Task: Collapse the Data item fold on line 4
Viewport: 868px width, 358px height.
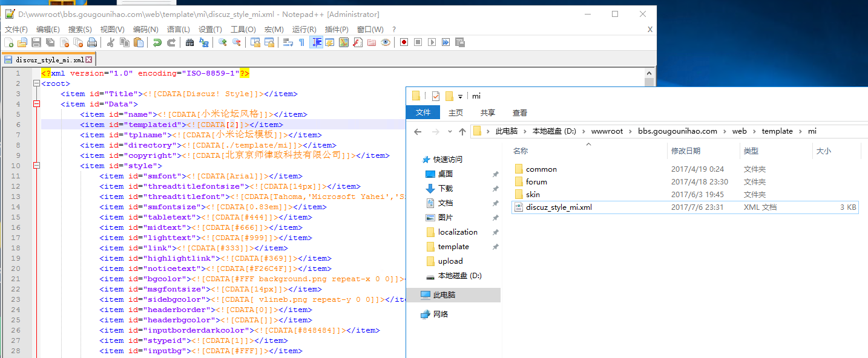Action: tap(36, 104)
